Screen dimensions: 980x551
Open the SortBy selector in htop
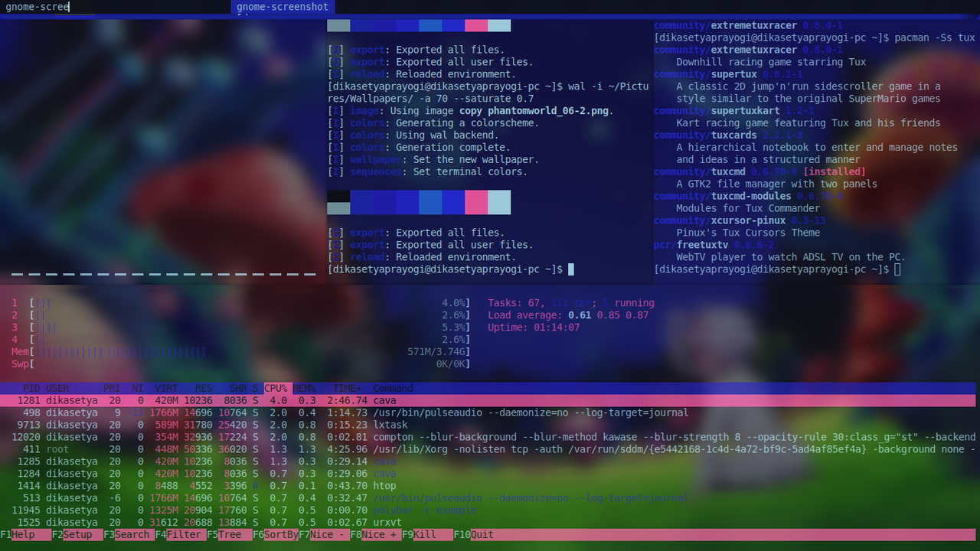coord(276,534)
